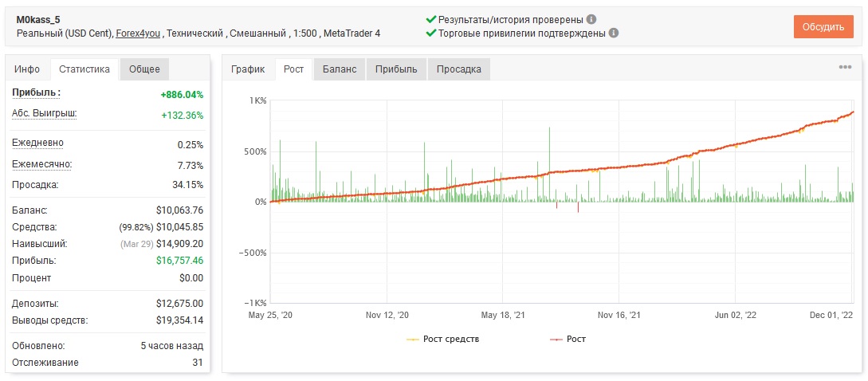This screenshot has width=868, height=381.
Task: Click the orange Обсудить button
Action: (823, 26)
